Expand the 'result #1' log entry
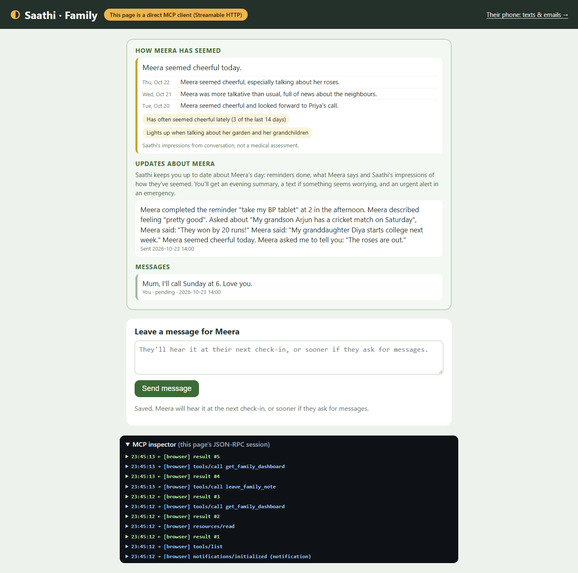The height and width of the screenshot is (573, 578). tap(173, 536)
